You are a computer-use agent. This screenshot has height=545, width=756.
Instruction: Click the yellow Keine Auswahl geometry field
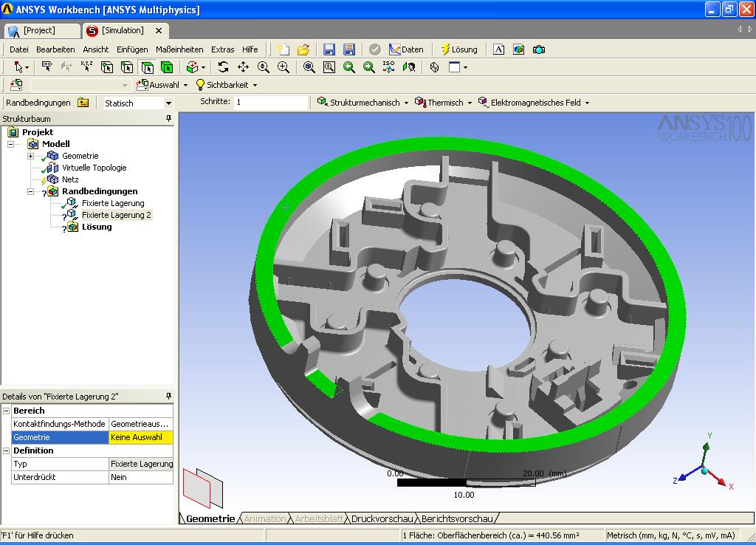[x=141, y=437]
